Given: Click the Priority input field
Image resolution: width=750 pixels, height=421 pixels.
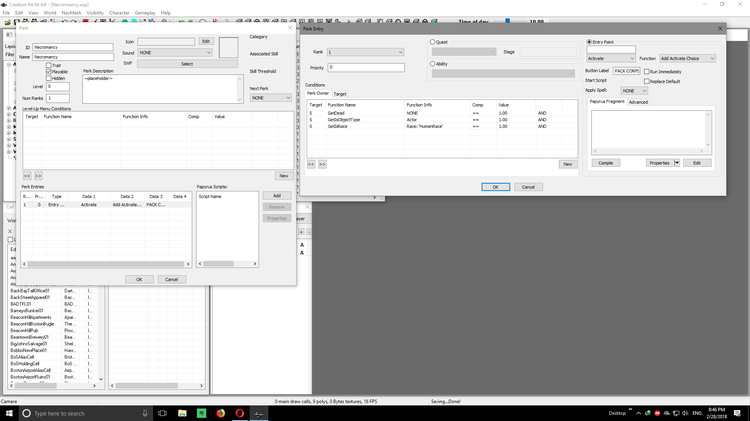Looking at the screenshot, I should [365, 67].
